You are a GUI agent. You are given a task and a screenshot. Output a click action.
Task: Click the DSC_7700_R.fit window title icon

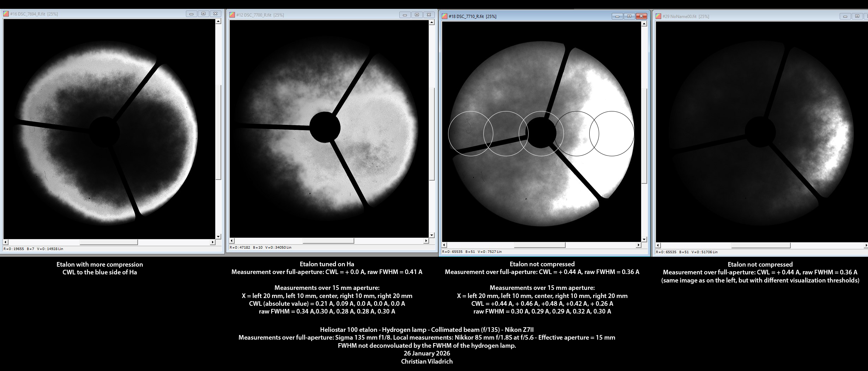(x=232, y=15)
